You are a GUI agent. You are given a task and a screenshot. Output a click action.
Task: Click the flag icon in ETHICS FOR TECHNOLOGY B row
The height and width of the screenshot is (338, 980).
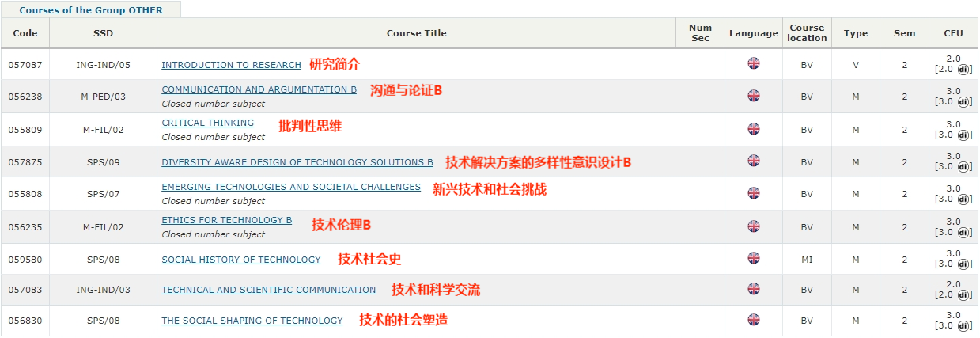pos(754,226)
